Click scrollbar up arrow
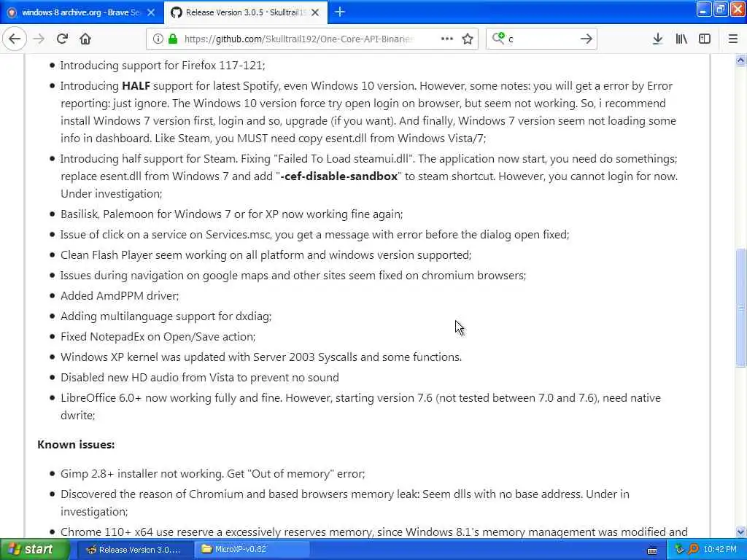The height and width of the screenshot is (560, 747). click(740, 60)
